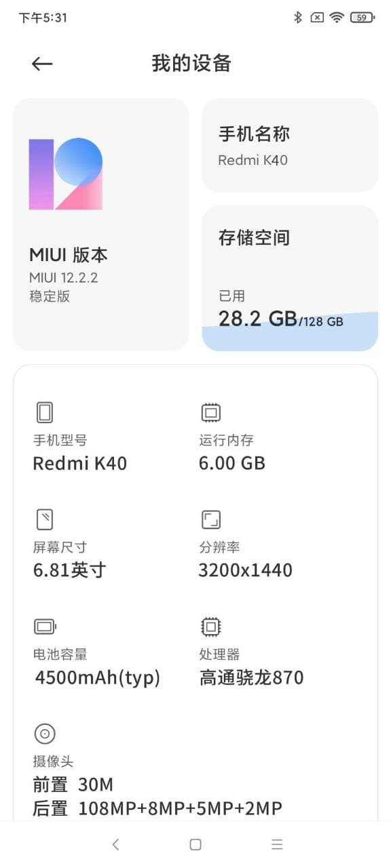Tap the resolution icon
Screen dimensions: 391x868
tap(211, 520)
